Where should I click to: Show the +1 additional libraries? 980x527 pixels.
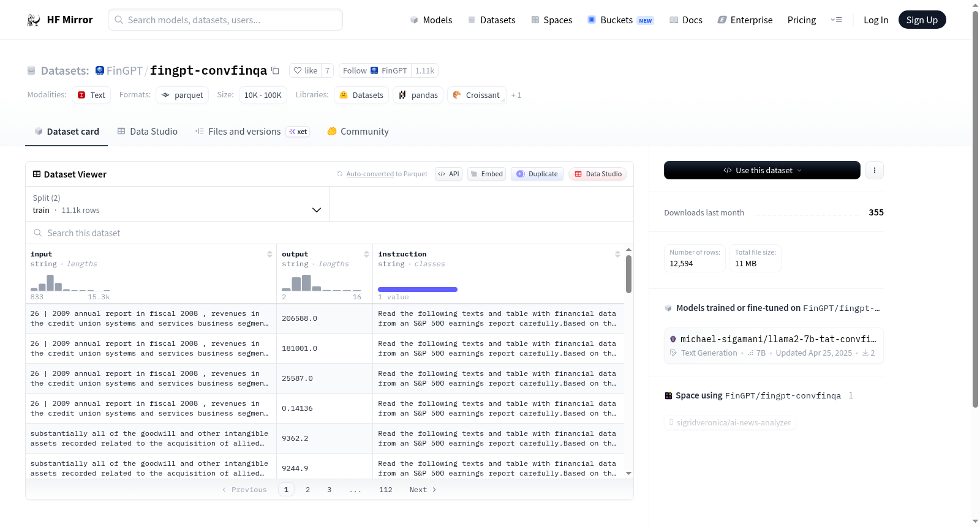(516, 95)
